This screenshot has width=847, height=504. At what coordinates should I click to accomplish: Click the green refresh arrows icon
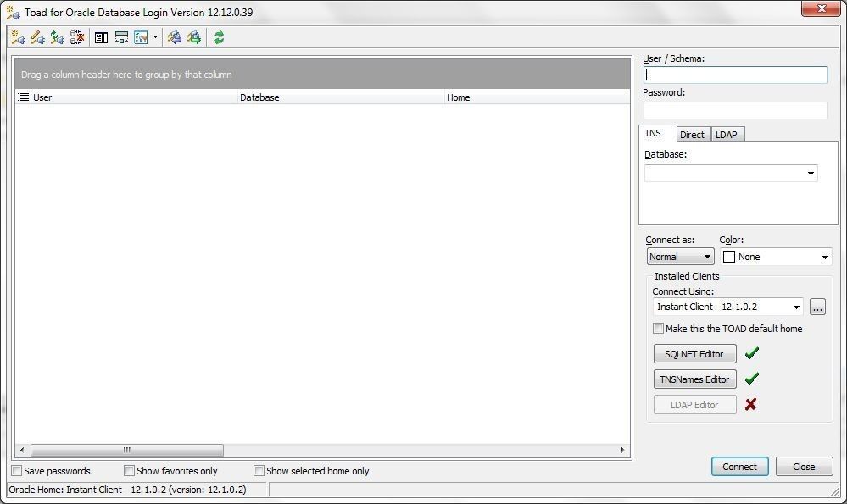[x=219, y=37]
